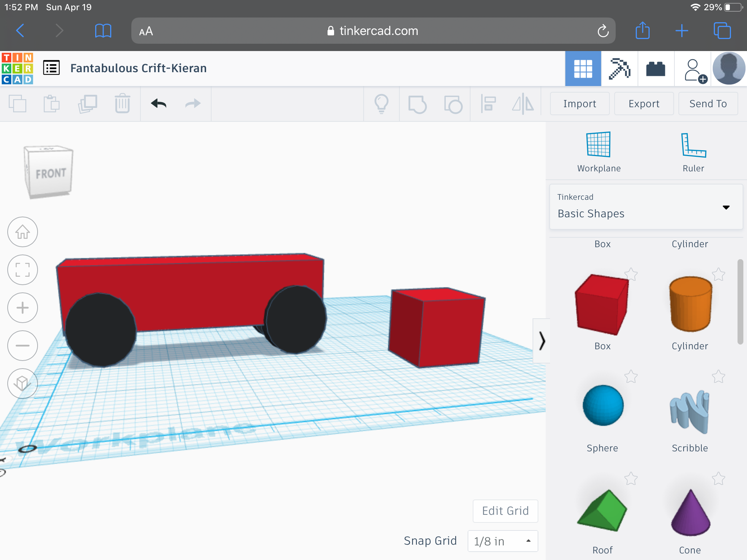Click the shapes panel scrollbar
Screen dimensions: 747x560
pos(740,302)
